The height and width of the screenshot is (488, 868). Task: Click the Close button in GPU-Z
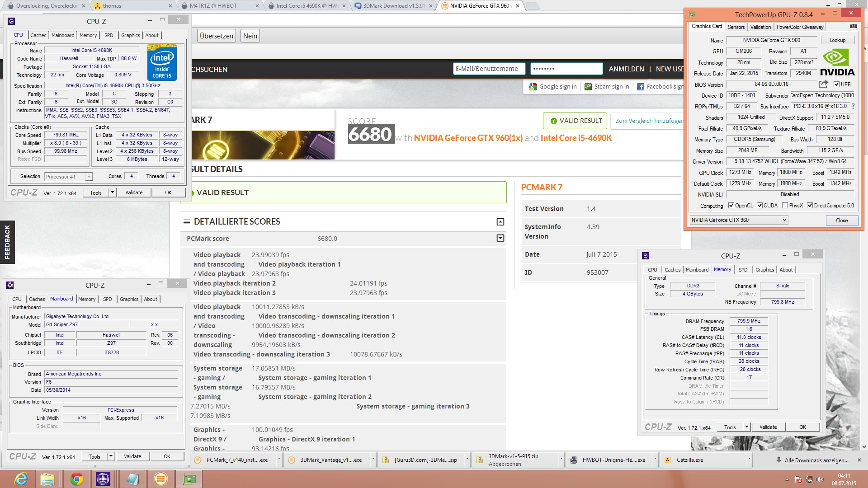842,221
